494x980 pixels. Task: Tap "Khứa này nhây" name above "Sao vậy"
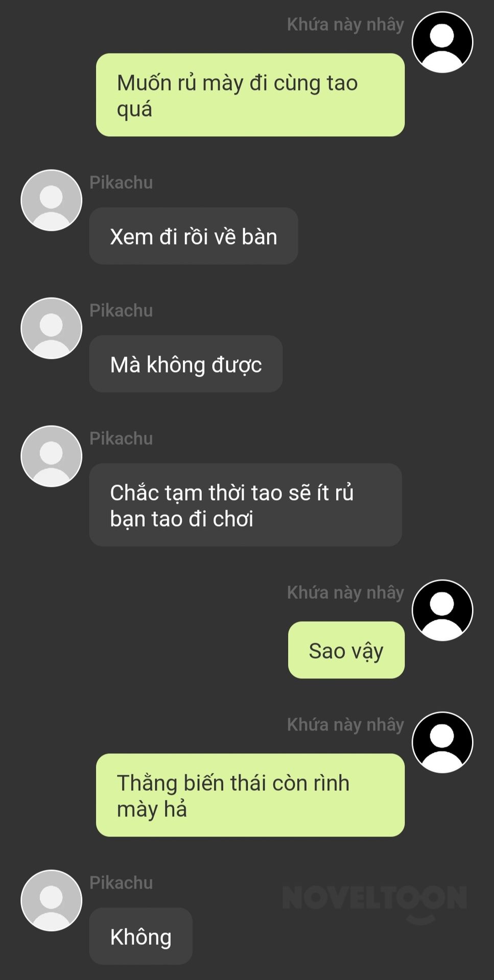pyautogui.click(x=345, y=593)
